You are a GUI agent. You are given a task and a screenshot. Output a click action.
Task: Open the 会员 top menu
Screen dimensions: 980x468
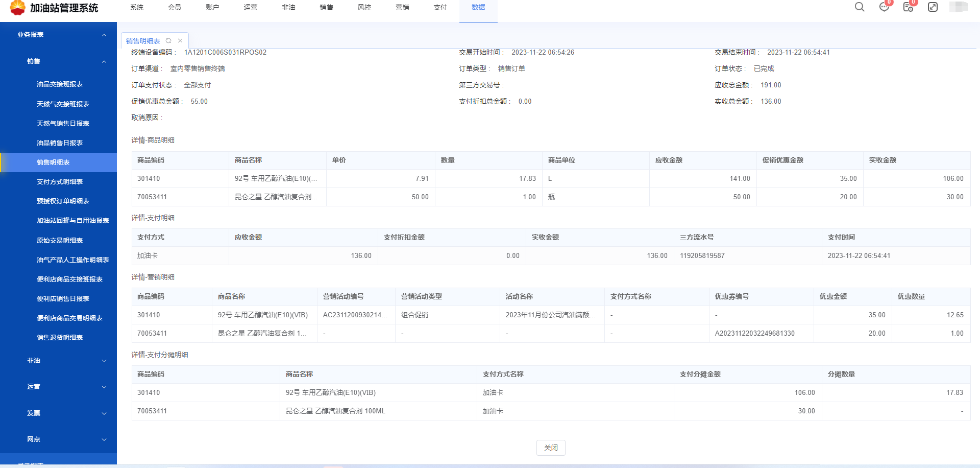[x=175, y=8]
